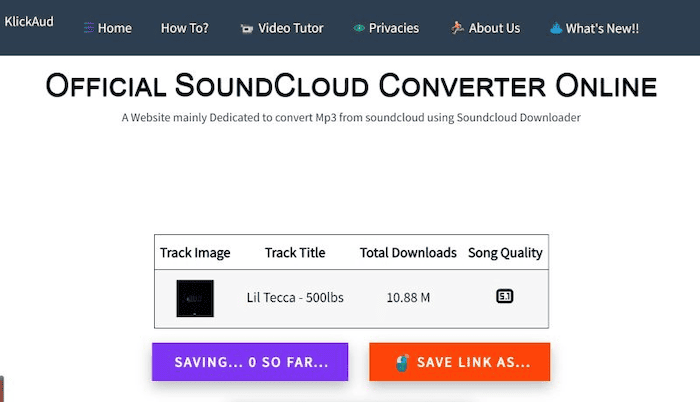Open the How To? menu item
Image resolution: width=700 pixels, height=402 pixels.
coord(184,28)
